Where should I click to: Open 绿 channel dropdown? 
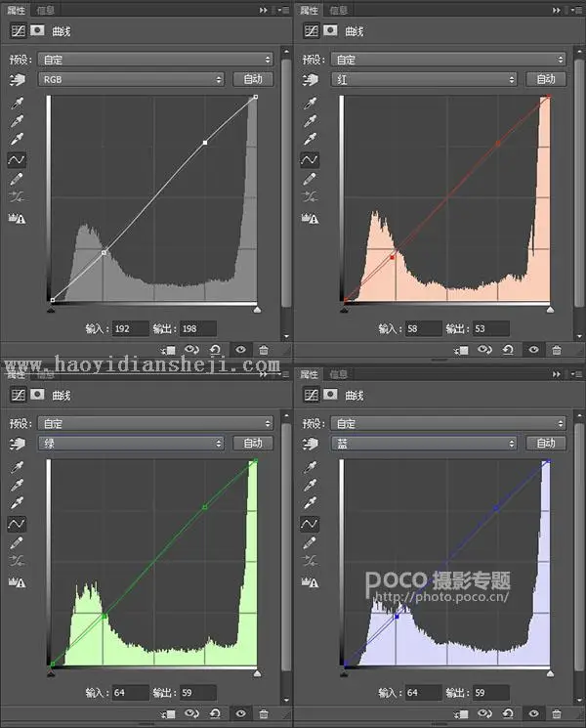pos(131,444)
